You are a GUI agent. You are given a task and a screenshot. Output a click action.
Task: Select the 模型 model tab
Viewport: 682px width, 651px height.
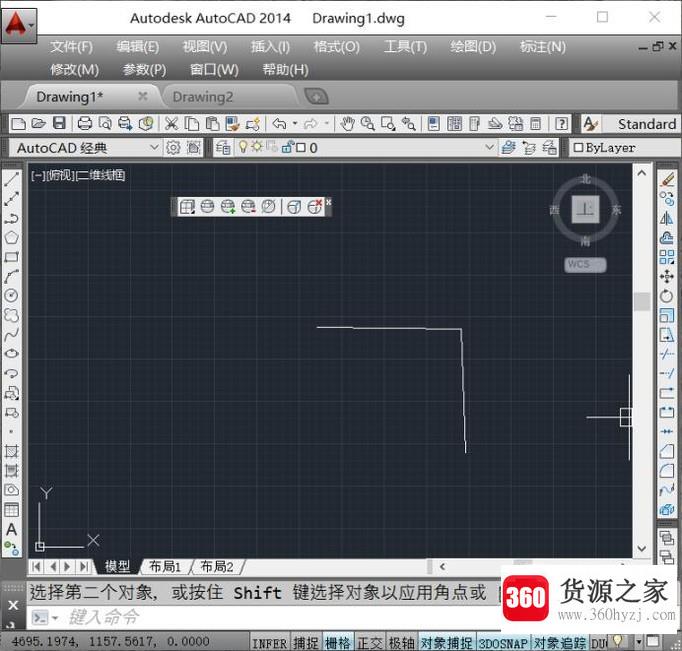pyautogui.click(x=117, y=566)
